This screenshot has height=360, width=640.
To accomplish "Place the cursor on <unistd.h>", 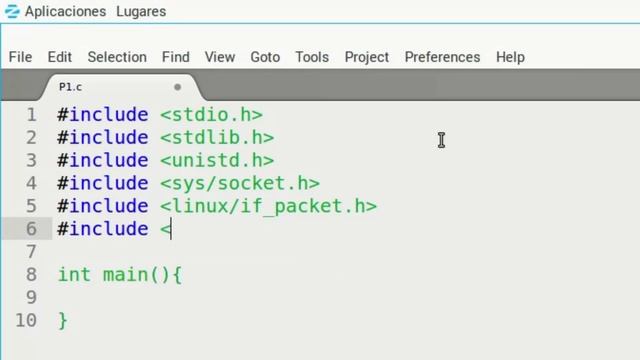I will point(217,160).
